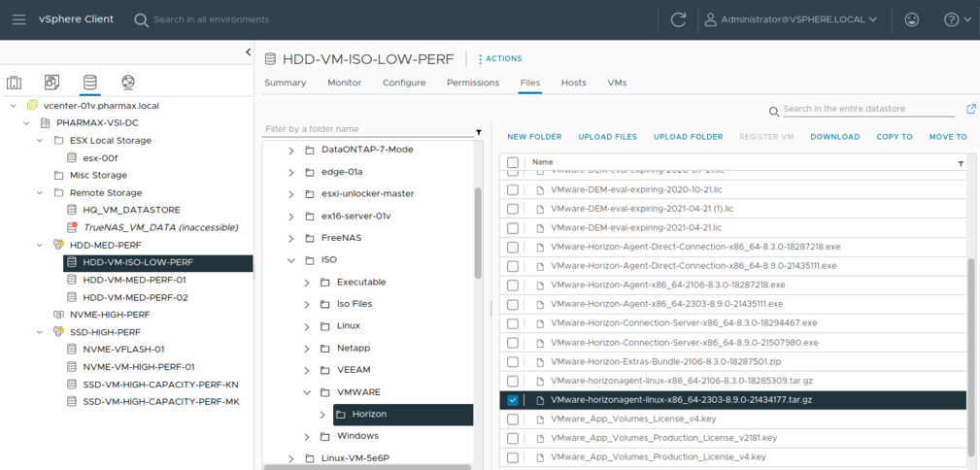
Task: Collapse vcenter-01v.pharmax.local tree node
Action: point(14,106)
